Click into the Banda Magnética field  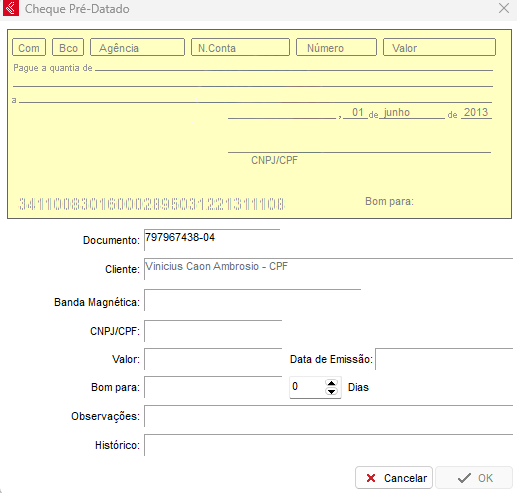coord(252,300)
